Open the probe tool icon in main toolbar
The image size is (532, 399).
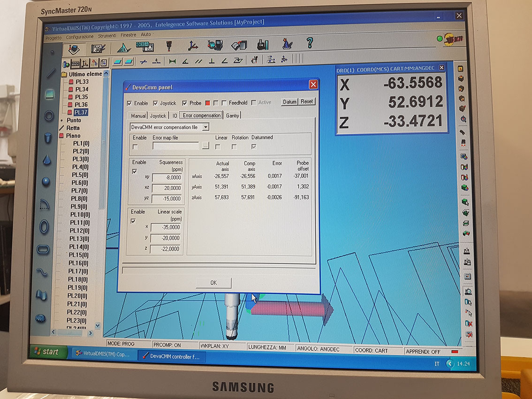(168, 46)
